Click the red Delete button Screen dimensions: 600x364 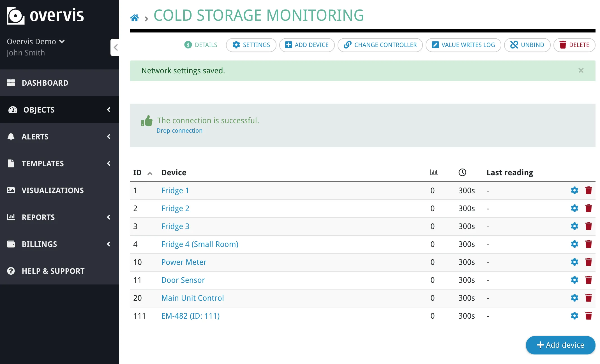[x=574, y=45]
